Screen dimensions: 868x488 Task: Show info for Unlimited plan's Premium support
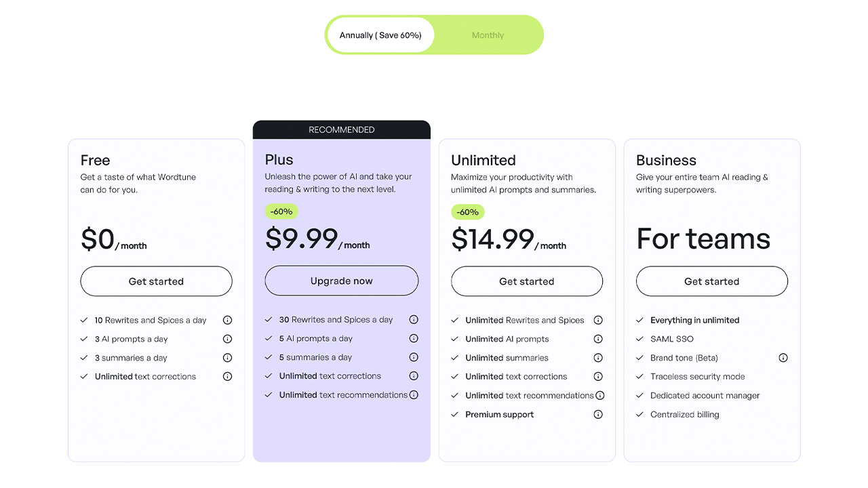tap(598, 414)
